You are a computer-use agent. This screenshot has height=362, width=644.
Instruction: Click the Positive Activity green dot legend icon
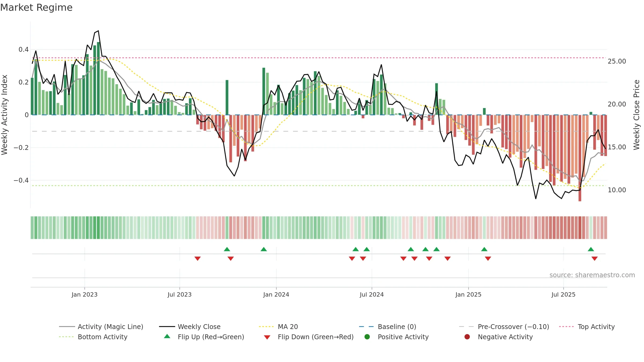coord(367,337)
